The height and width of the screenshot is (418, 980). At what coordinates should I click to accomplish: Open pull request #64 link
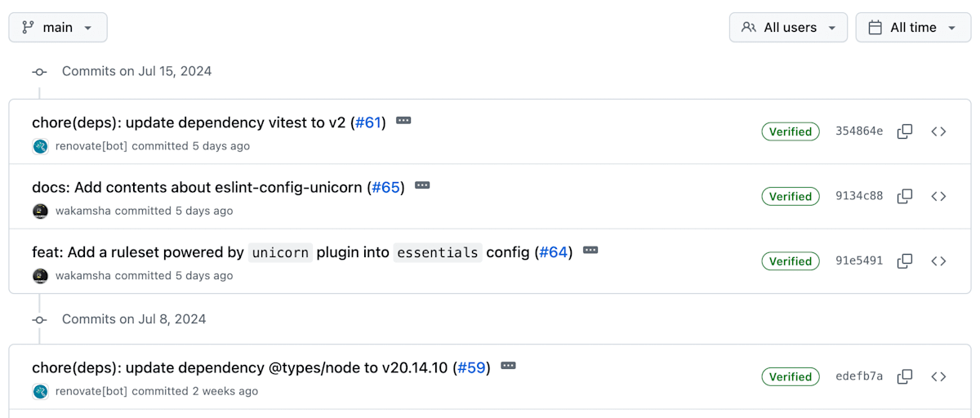(554, 252)
